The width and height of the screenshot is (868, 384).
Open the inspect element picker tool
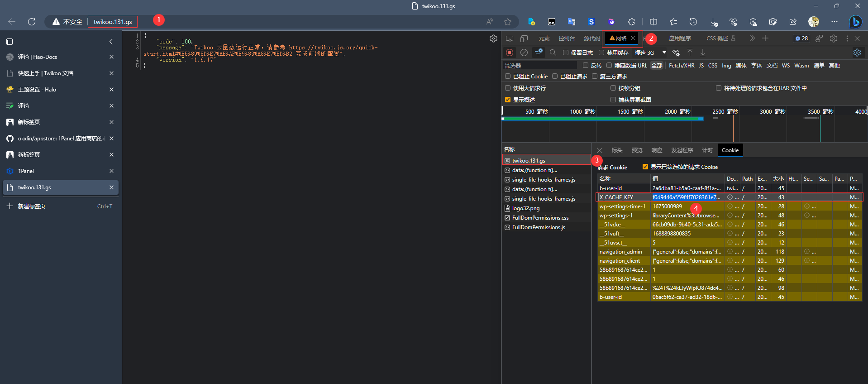pyautogui.click(x=510, y=38)
